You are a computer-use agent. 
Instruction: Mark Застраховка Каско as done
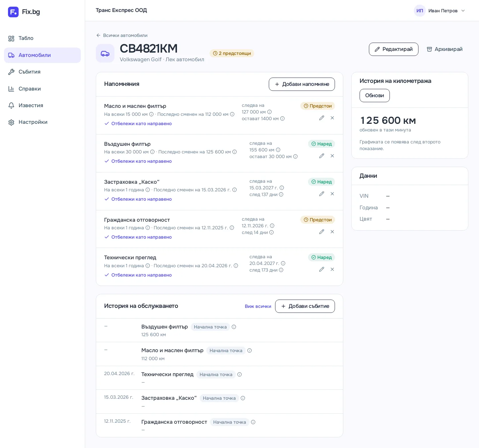coord(138,199)
